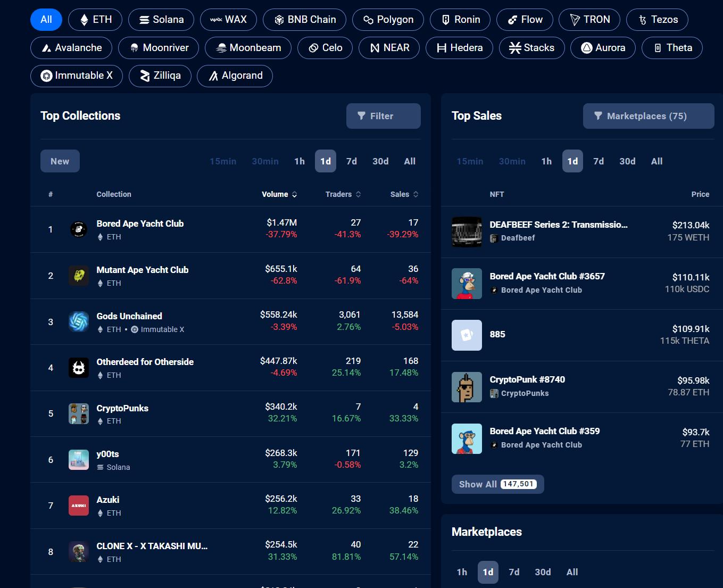Screen dimensions: 723x588
Task: Open Mutant Ape Yacht Club collection
Action: (143, 270)
